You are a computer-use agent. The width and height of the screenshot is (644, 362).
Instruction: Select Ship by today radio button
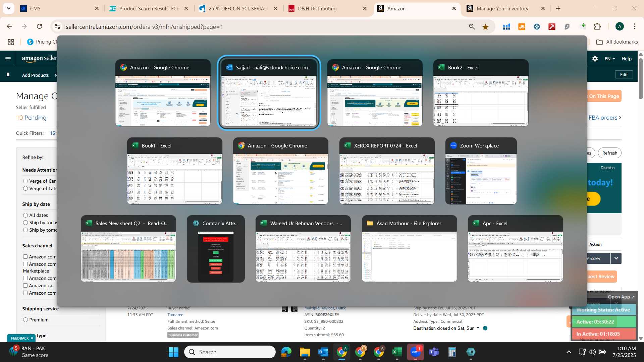pos(25,223)
